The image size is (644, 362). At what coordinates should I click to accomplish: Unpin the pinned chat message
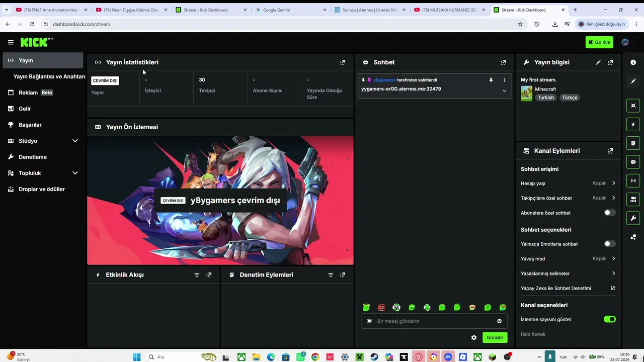(x=491, y=80)
